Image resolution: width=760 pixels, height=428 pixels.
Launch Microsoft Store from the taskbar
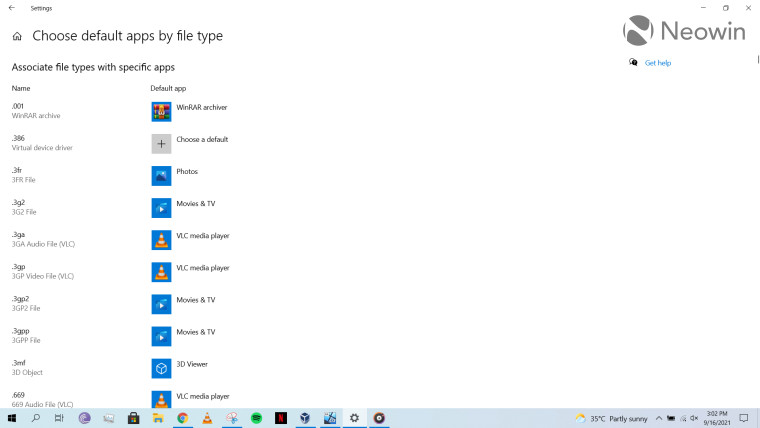[x=133, y=418]
